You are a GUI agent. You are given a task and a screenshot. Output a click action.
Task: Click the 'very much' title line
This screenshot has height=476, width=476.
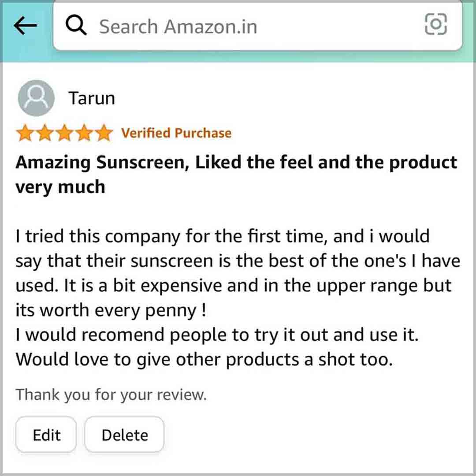pos(60,187)
